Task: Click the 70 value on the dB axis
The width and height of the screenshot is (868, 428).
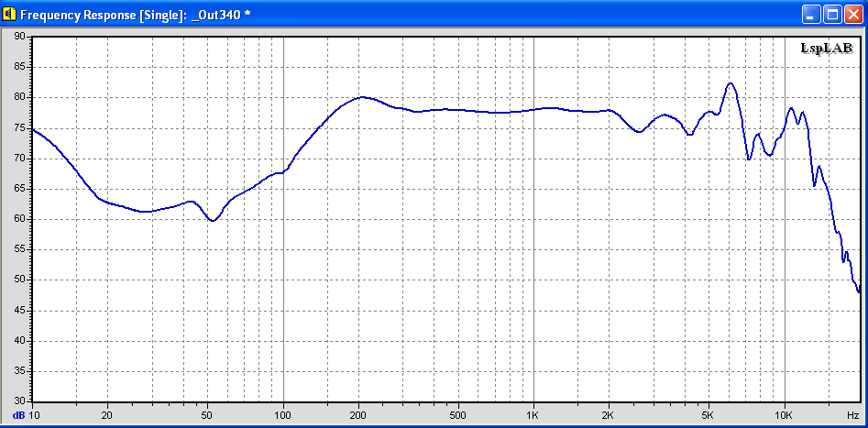Action: click(x=19, y=159)
